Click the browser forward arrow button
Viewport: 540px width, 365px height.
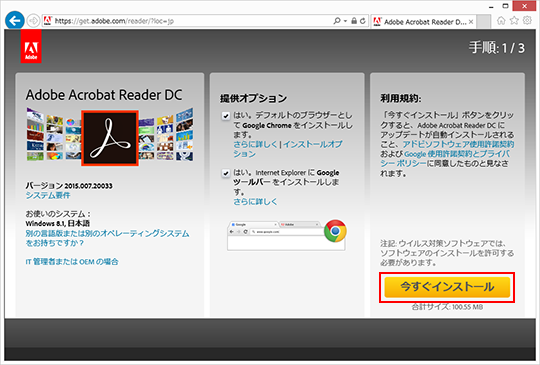[x=33, y=21]
